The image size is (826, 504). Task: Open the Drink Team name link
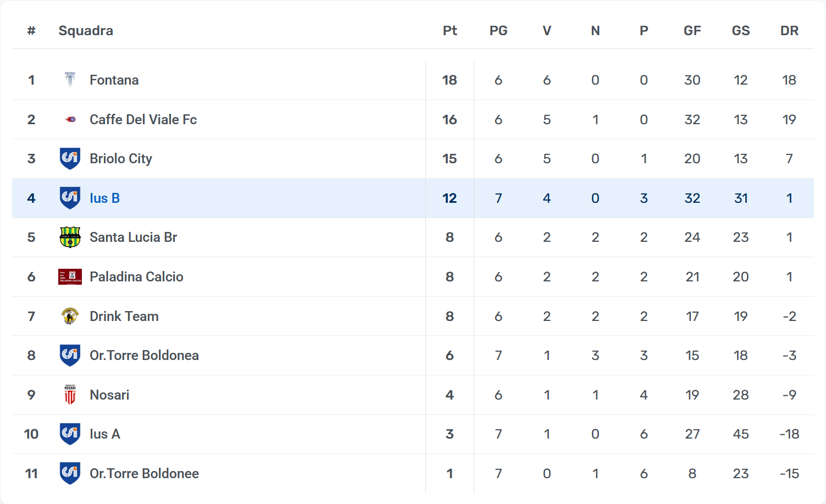124,317
